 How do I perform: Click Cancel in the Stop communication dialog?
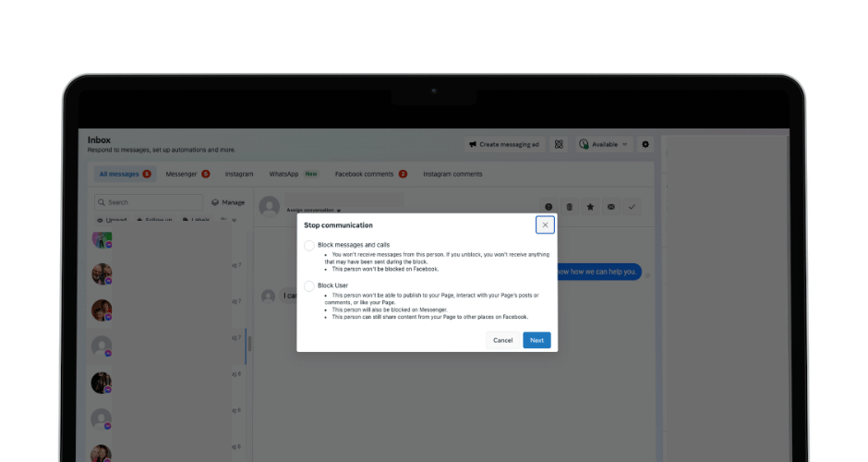(x=502, y=340)
